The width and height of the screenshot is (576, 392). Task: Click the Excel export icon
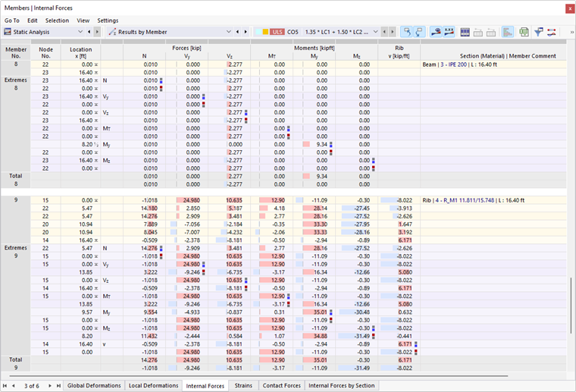[524, 32]
